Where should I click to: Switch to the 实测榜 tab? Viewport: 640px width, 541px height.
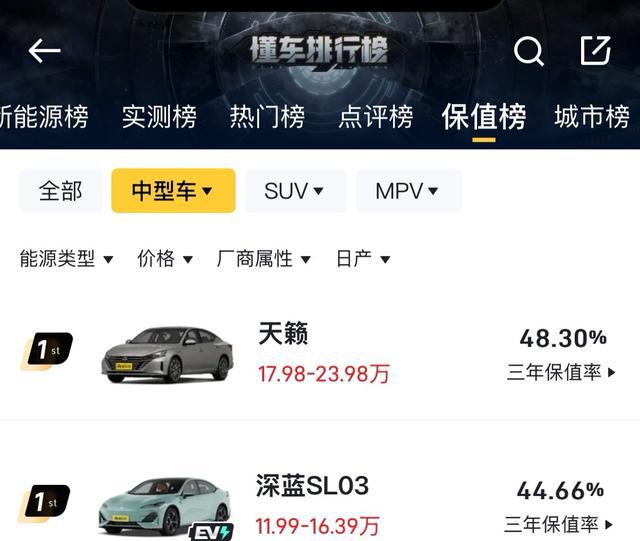click(159, 117)
